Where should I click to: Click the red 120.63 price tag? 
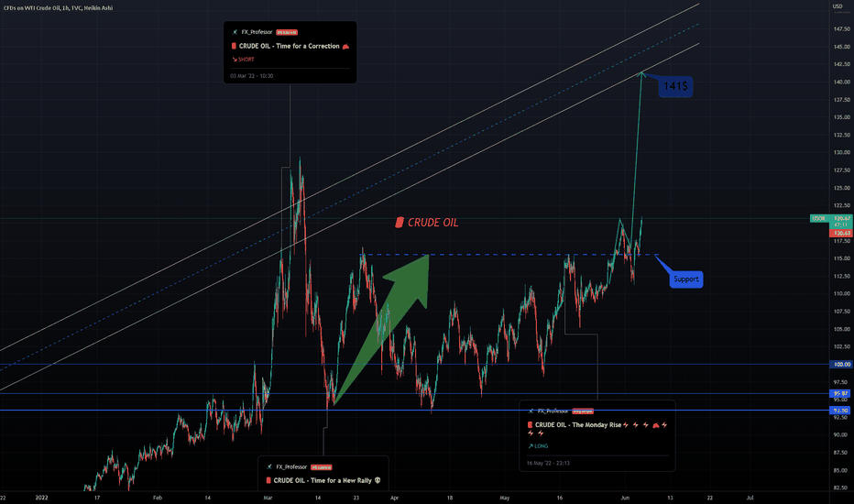841,233
